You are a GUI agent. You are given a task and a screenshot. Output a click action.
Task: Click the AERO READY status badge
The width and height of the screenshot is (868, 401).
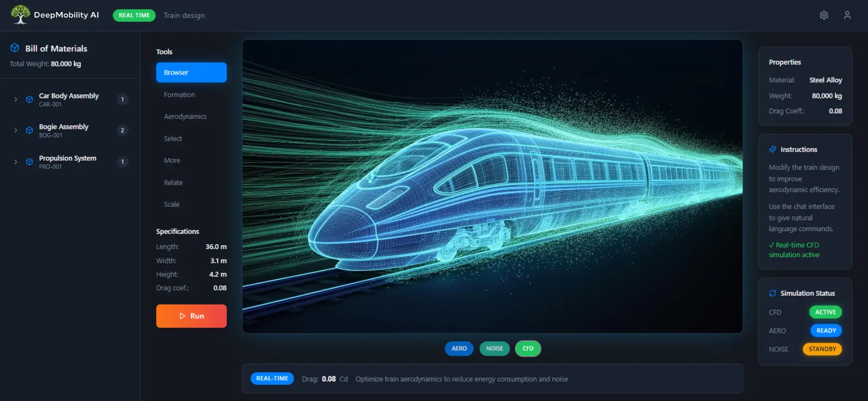point(826,331)
